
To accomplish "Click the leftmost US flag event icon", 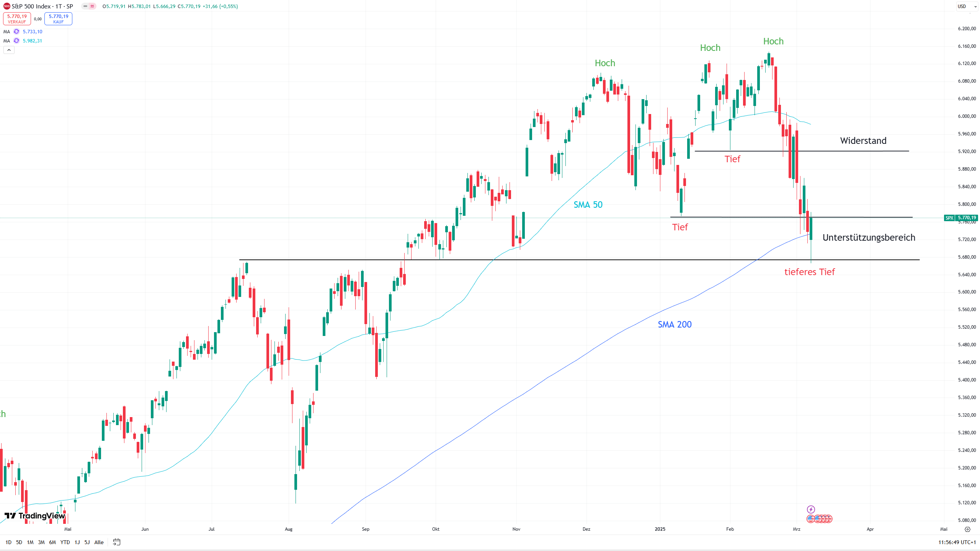I will pyautogui.click(x=810, y=519).
